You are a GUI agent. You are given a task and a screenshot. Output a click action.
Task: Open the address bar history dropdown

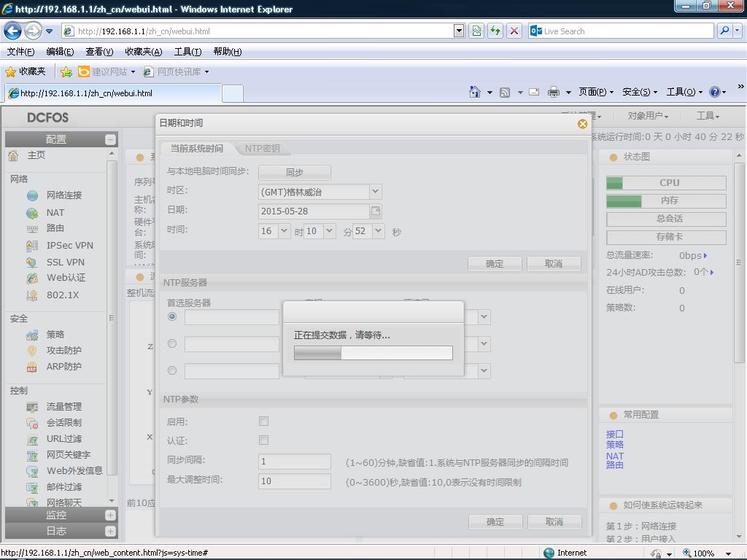click(x=459, y=31)
